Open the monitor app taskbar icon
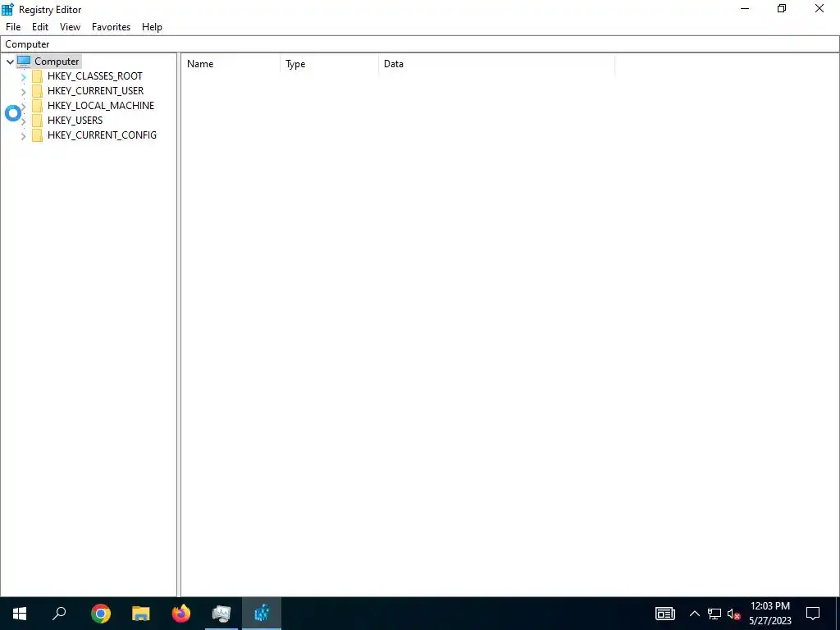840x630 pixels. [x=221, y=614]
